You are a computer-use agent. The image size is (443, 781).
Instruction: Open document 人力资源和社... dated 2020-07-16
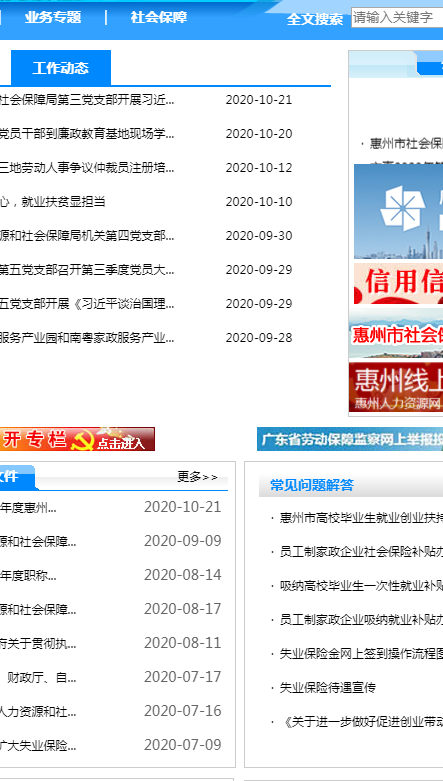point(38,711)
